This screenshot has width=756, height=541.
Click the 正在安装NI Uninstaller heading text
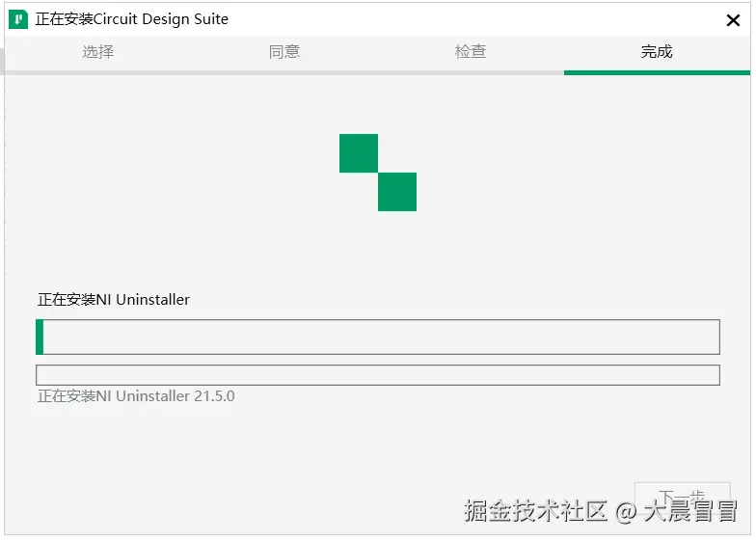click(x=114, y=300)
